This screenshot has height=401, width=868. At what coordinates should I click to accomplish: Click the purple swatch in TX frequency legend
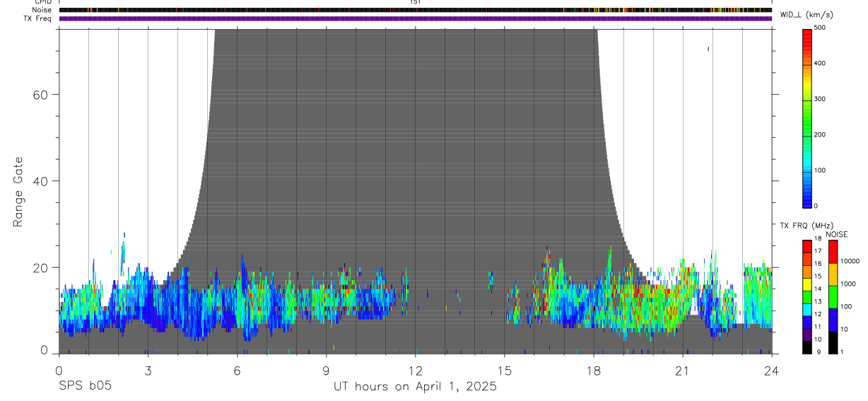click(807, 335)
